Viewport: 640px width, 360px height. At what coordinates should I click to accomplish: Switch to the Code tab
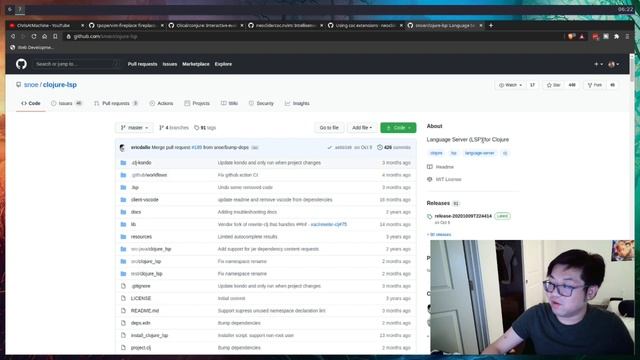tap(31, 103)
